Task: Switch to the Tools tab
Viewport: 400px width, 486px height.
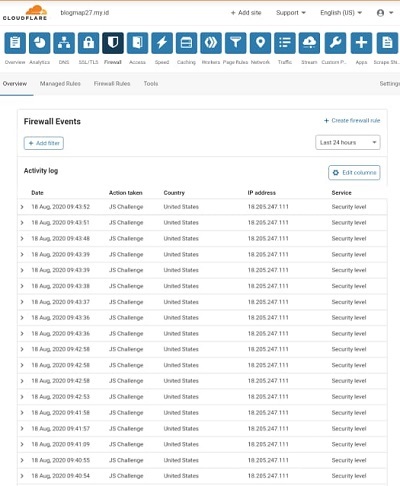Action: point(151,84)
